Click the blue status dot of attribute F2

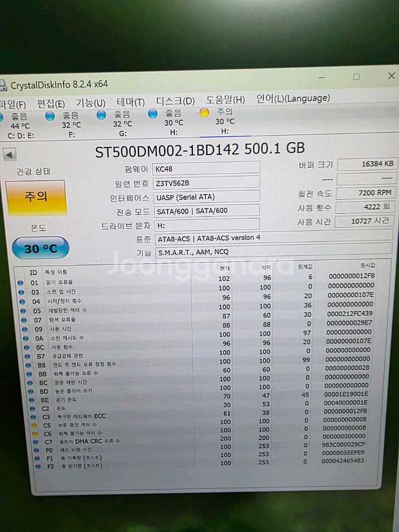pyautogui.click(x=38, y=467)
